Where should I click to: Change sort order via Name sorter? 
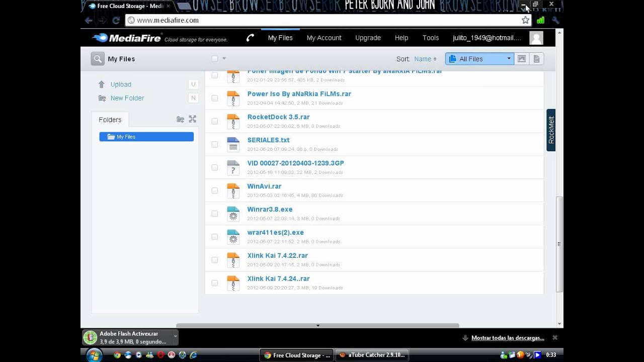pos(425,59)
